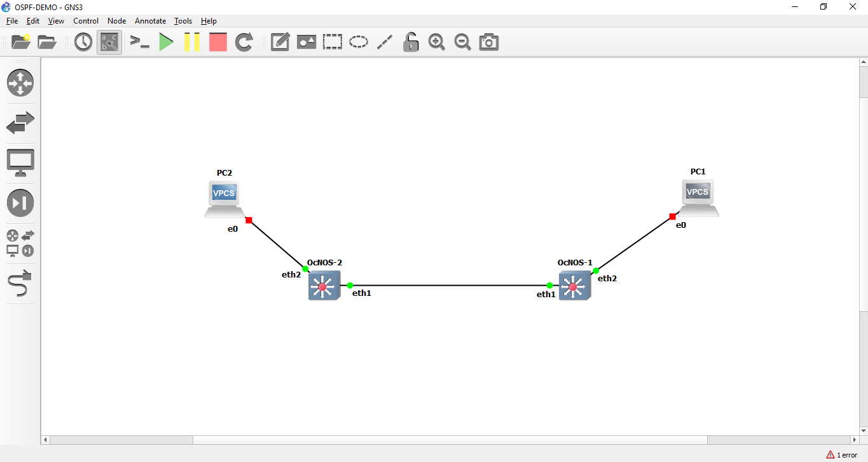The height and width of the screenshot is (462, 868).
Task: Select the Add a link tool
Action: [20, 284]
